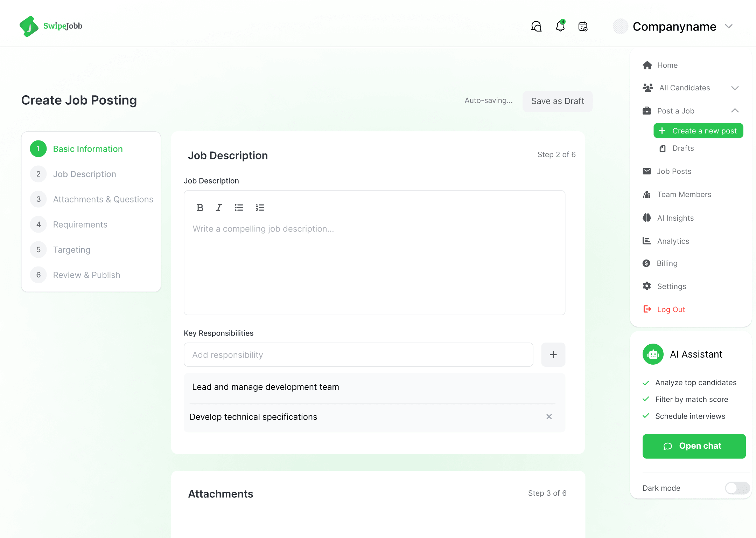Click the Attachments section heading
The image size is (756, 538).
tap(220, 494)
